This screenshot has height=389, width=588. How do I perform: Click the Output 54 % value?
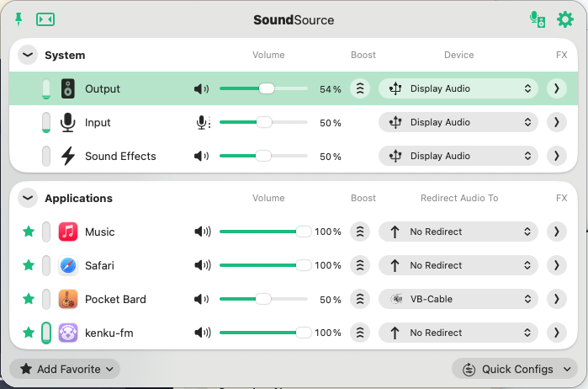point(331,89)
